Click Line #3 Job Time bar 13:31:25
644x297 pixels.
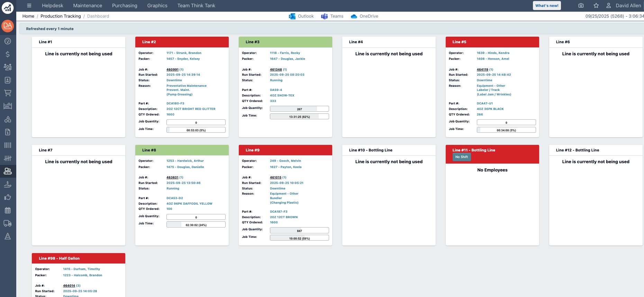(299, 117)
